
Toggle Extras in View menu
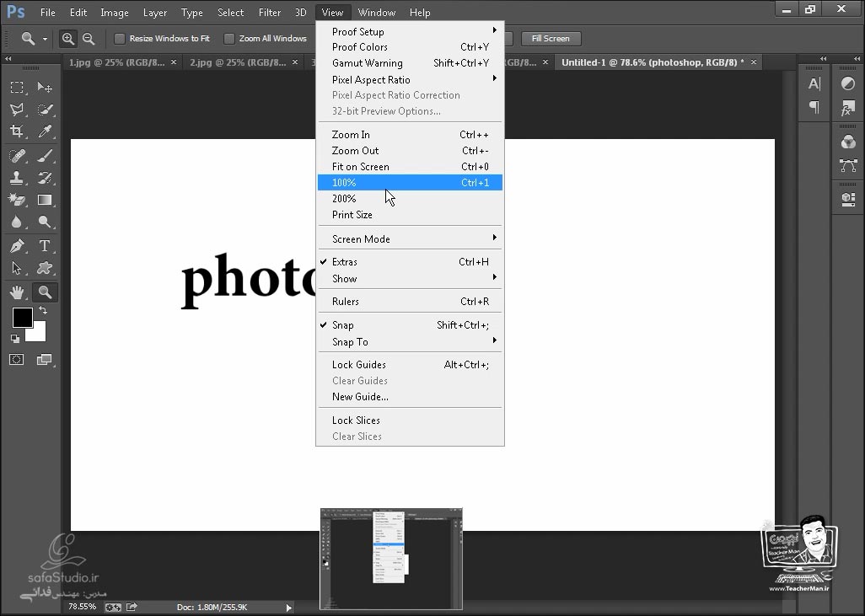(x=410, y=262)
